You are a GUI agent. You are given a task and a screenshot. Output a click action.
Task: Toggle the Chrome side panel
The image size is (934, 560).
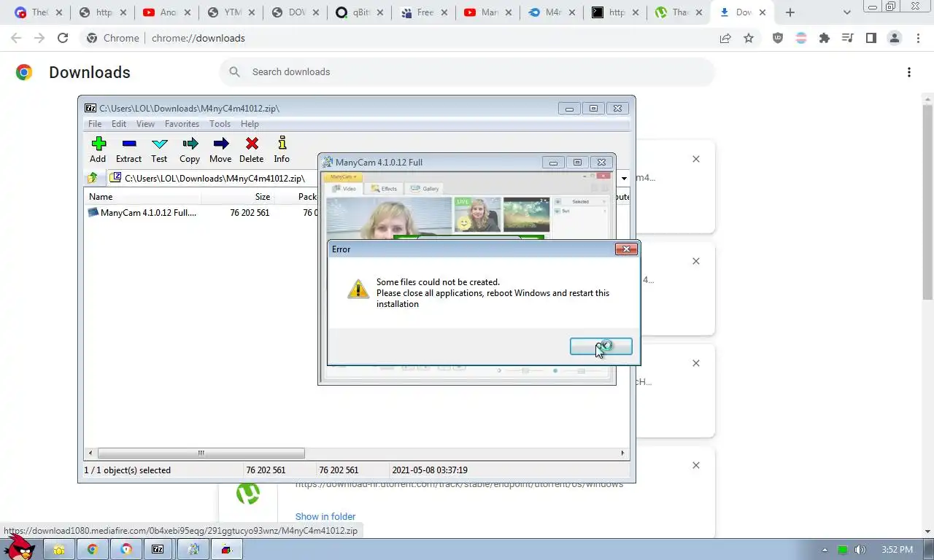click(871, 38)
